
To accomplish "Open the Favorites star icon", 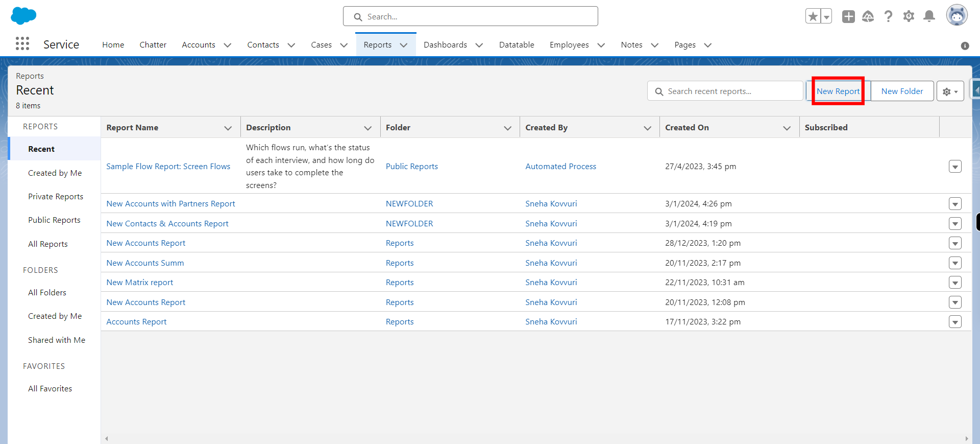I will [x=813, y=16].
